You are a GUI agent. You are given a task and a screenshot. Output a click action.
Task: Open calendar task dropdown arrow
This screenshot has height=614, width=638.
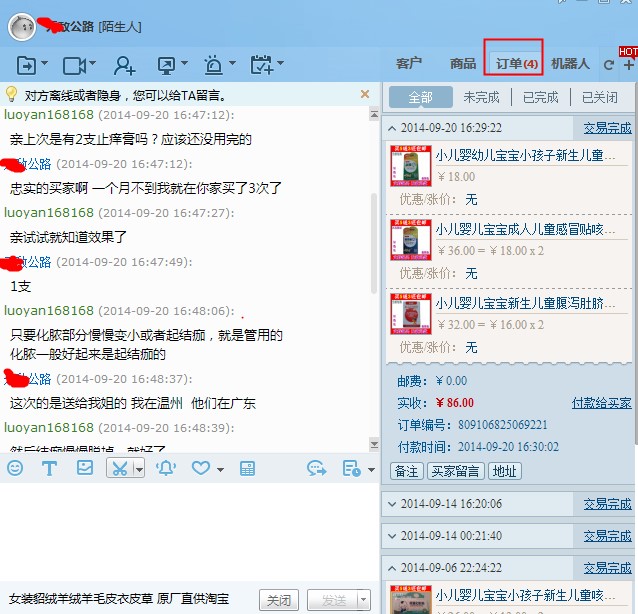[x=280, y=63]
